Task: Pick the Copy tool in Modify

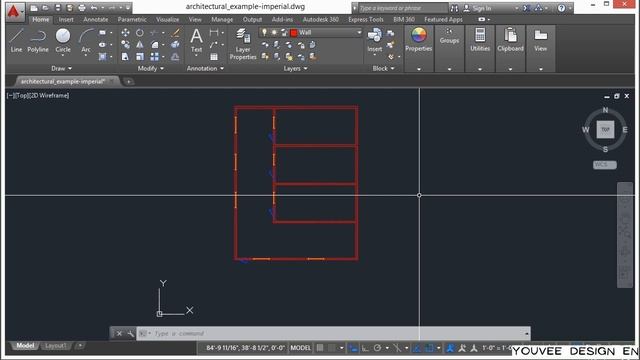Action: click(125, 44)
